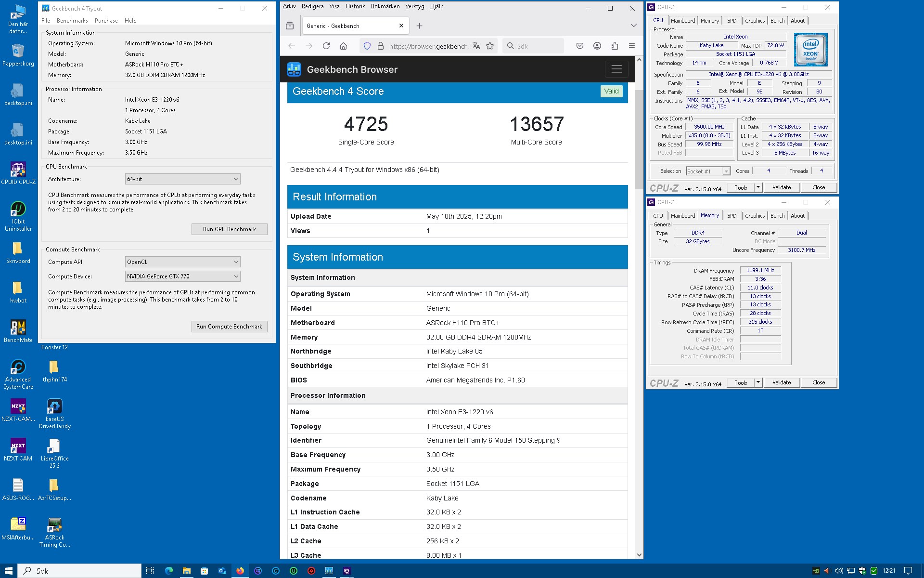Click the 'ASRock H110 Pro BTC+' motherboard value on the Geekbench page

pos(463,323)
